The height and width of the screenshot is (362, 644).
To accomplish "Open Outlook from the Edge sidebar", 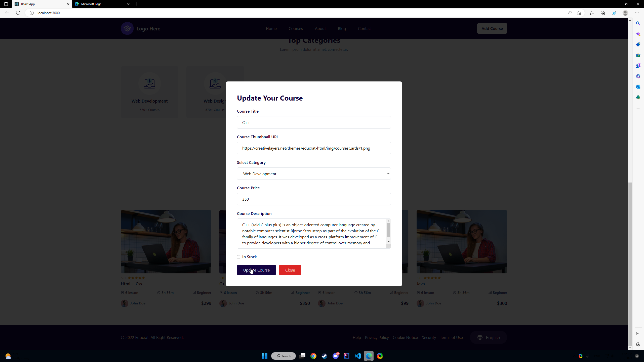I will coord(638,87).
